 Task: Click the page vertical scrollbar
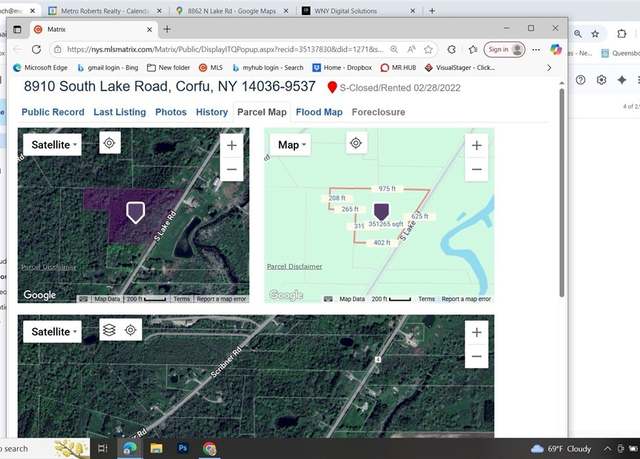point(562,192)
